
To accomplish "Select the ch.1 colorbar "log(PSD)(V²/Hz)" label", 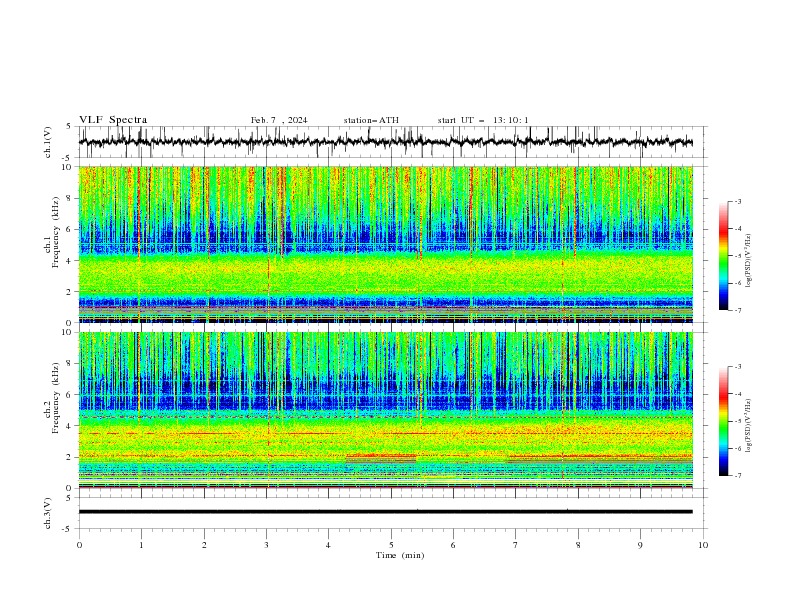I will [x=748, y=261].
